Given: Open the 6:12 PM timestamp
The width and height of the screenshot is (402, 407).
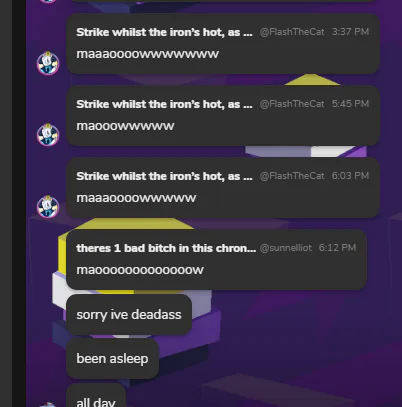Looking at the screenshot, I should point(337,248).
